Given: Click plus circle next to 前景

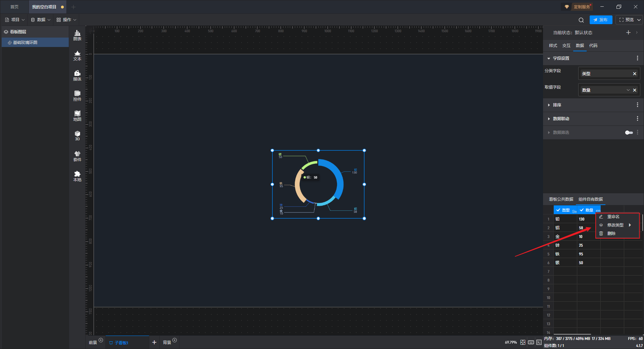Looking at the screenshot, I should [101, 340].
